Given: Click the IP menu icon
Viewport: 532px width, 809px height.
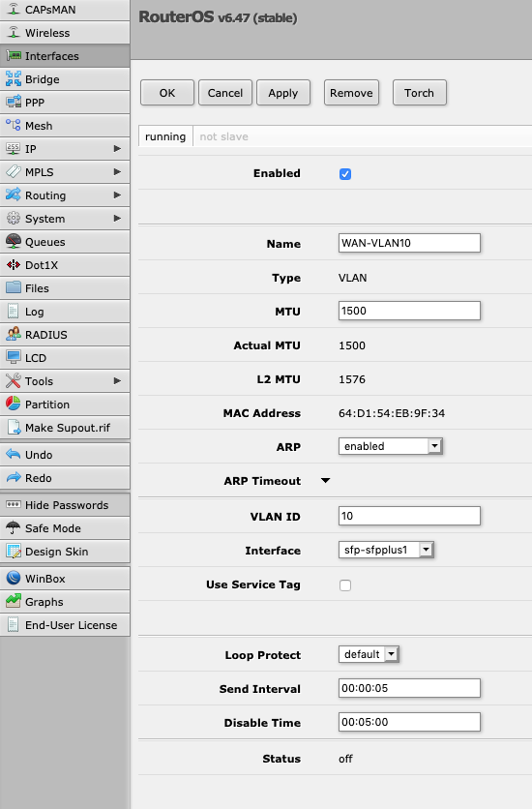Looking at the screenshot, I should coord(14,149).
